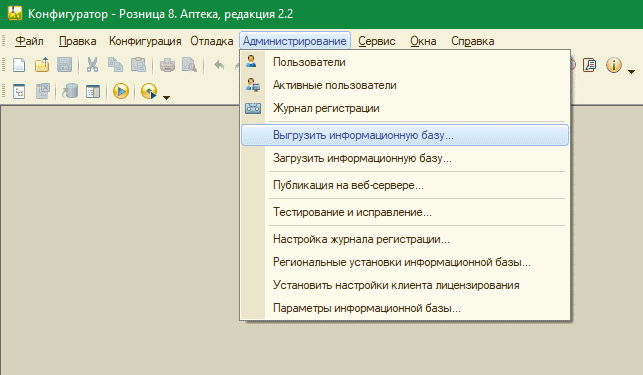Open the Справка menu
Viewport: 643px width, 375px height.
point(472,41)
